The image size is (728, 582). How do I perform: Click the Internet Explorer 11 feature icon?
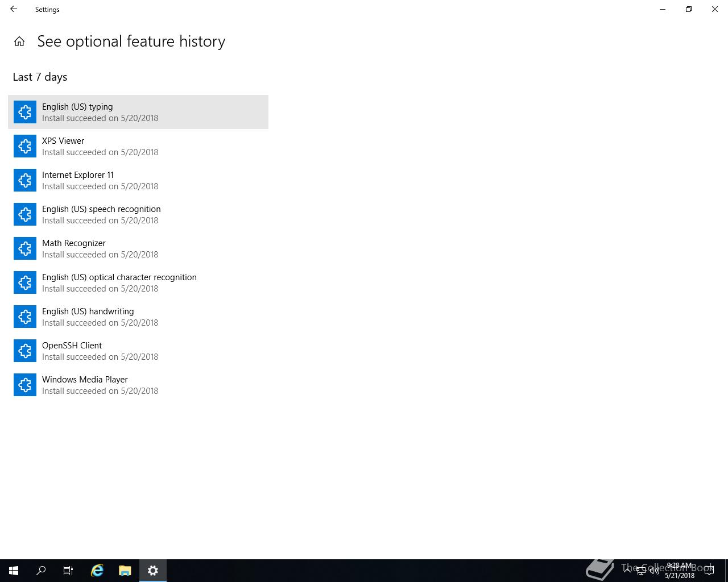pyautogui.click(x=25, y=180)
